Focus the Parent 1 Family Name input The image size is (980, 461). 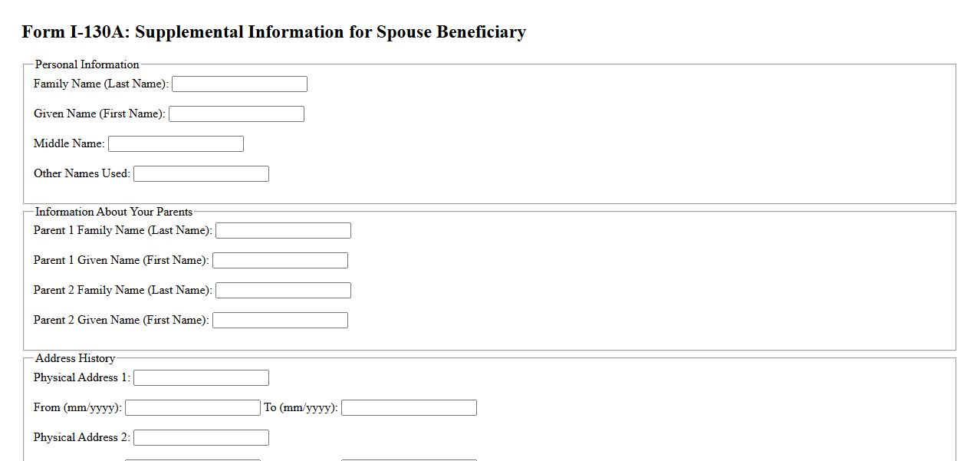pyautogui.click(x=283, y=231)
